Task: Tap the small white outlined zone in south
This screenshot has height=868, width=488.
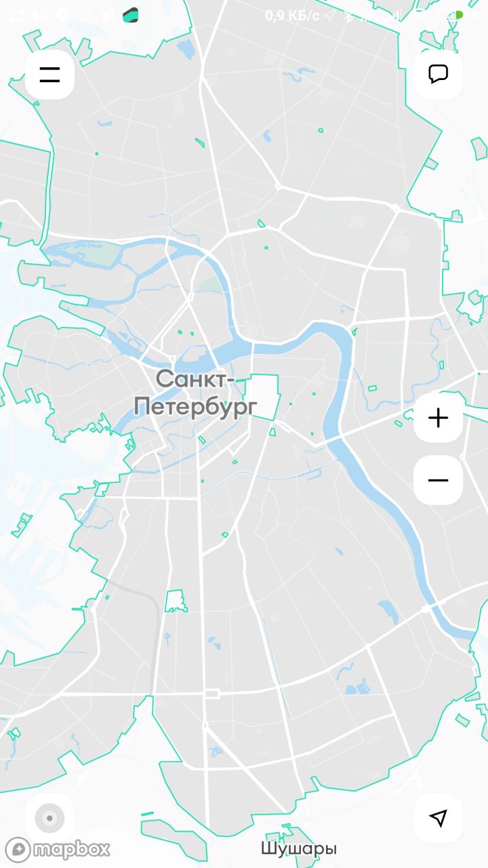Action: click(176, 601)
